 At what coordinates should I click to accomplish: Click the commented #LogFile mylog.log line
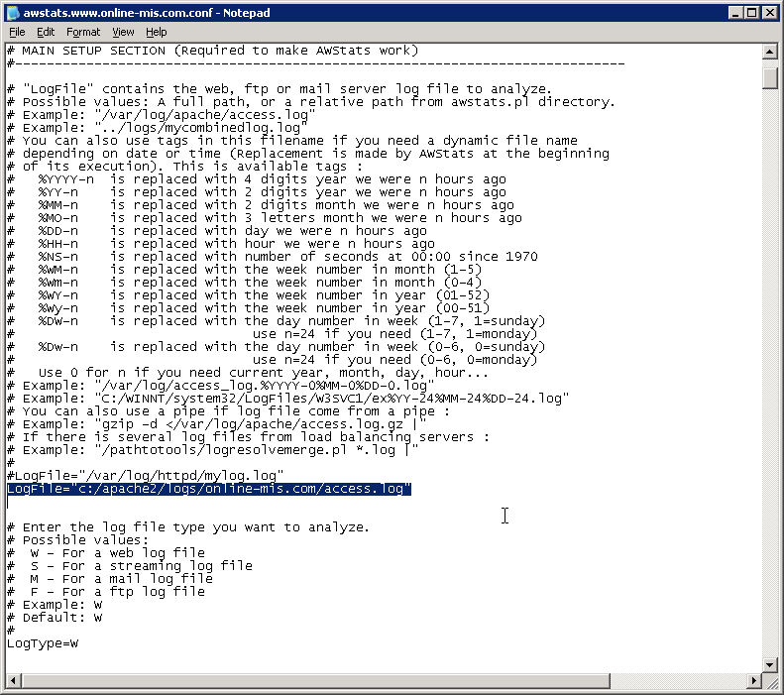point(146,476)
